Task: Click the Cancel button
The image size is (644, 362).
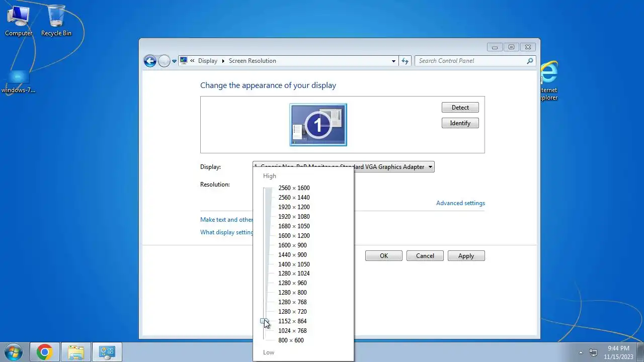Action: (425, 256)
